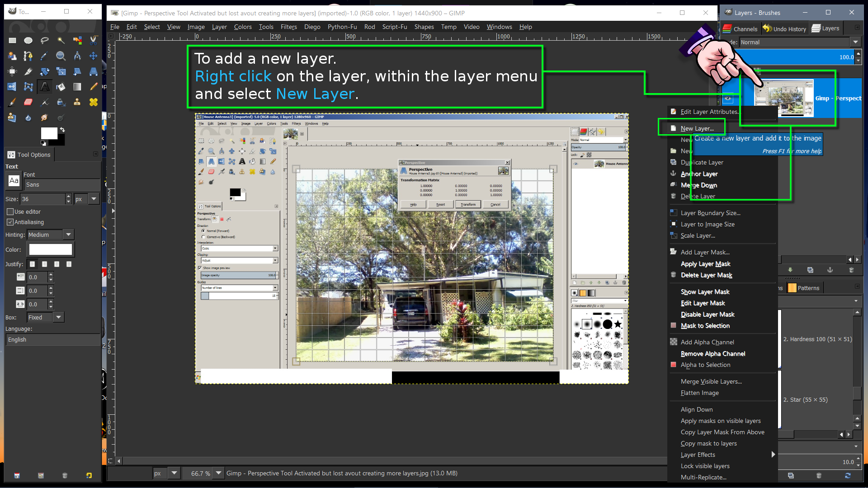
Task: Set text justification to left
Action: 32,264
